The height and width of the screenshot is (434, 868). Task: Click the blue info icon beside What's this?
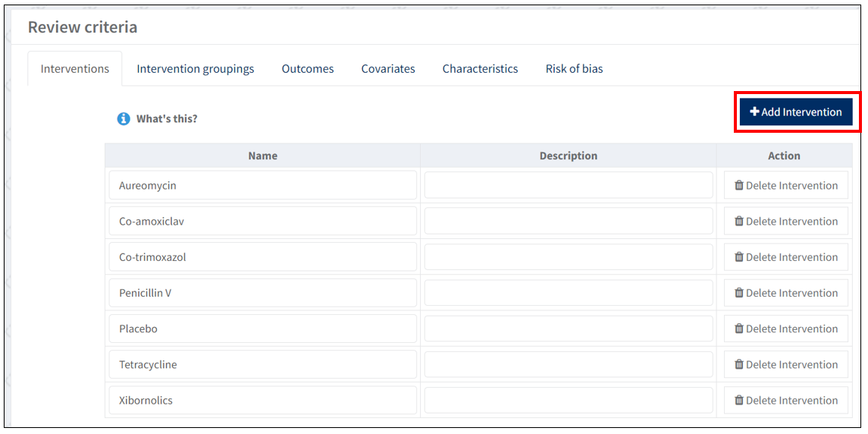[x=124, y=119]
